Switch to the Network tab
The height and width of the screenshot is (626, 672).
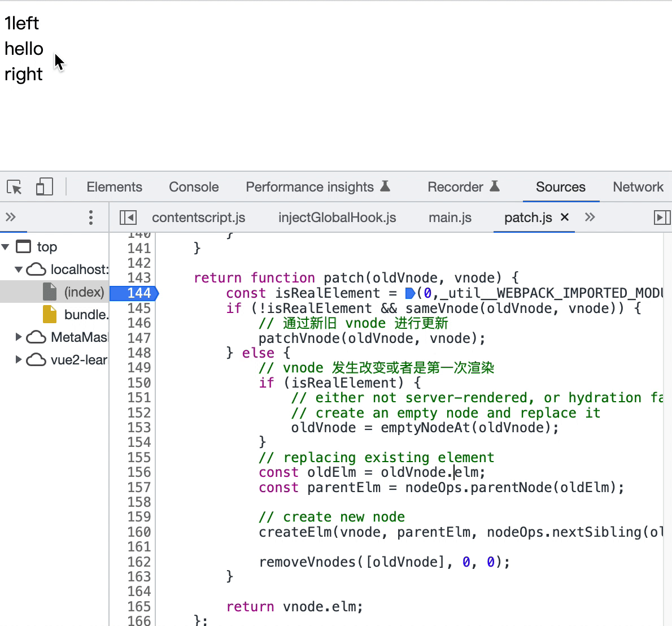[638, 187]
